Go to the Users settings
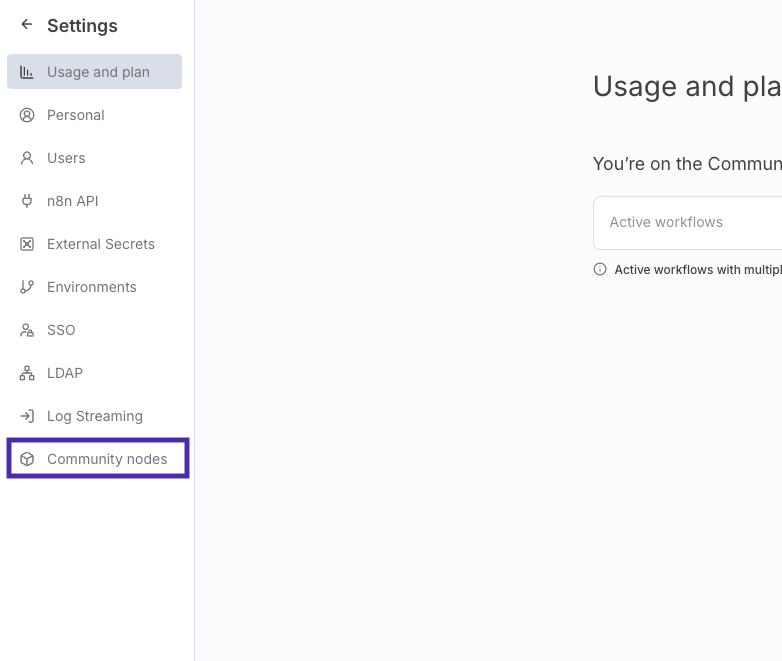Image resolution: width=782 pixels, height=661 pixels. click(x=94, y=158)
